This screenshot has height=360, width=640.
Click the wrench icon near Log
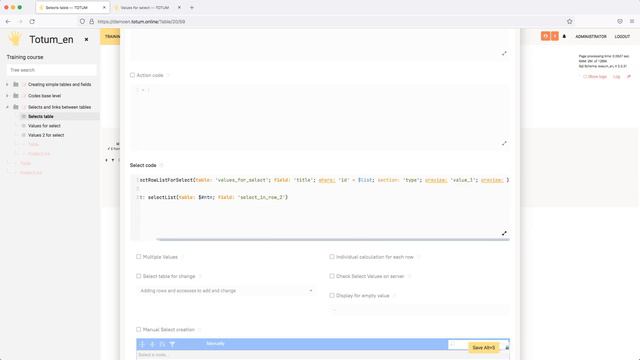pyautogui.click(x=629, y=77)
